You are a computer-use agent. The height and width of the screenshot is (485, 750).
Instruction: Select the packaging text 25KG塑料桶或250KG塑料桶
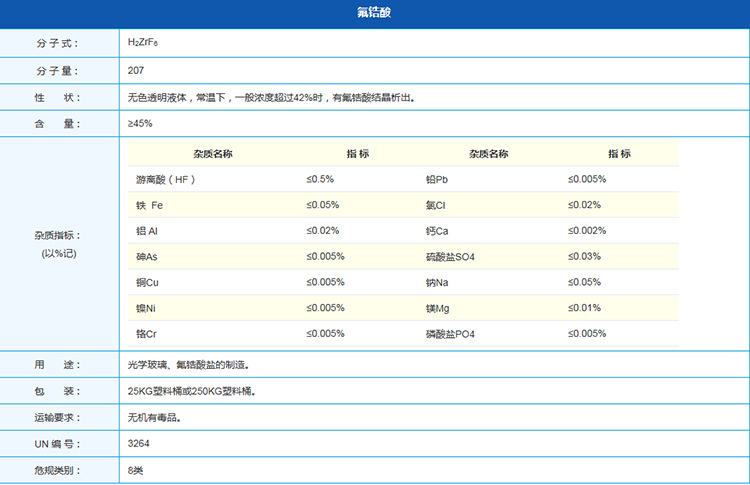point(192,392)
